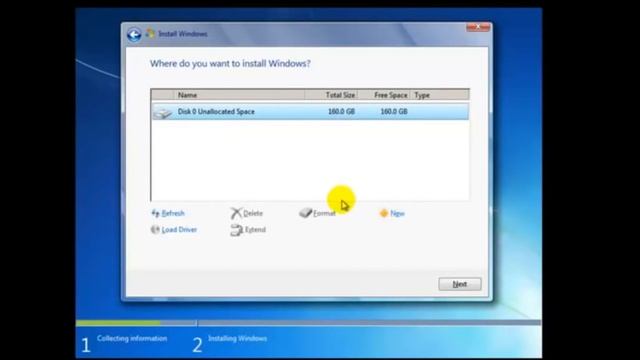Click the New partition star icon
Viewport: 640px width, 360px height.
click(x=384, y=213)
